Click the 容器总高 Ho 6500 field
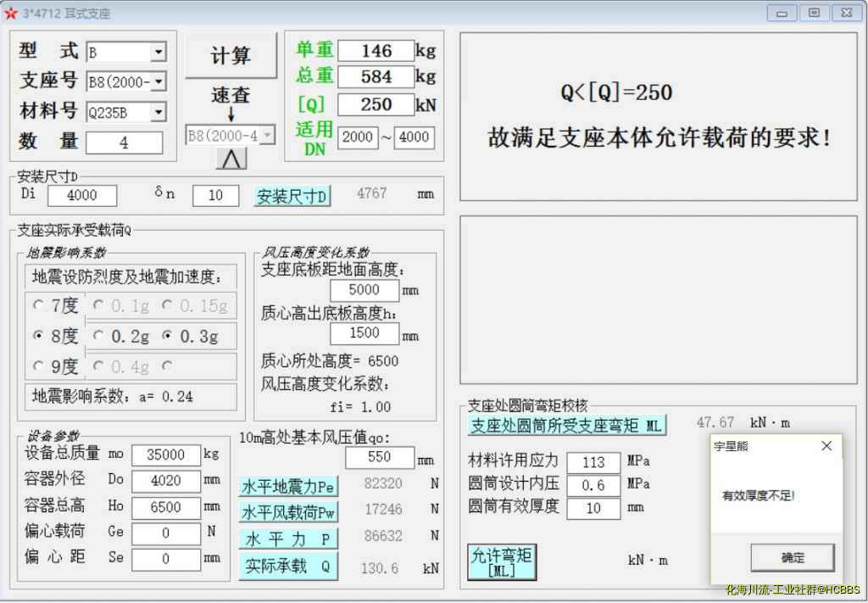The height and width of the screenshot is (603, 868). pyautogui.click(x=166, y=507)
